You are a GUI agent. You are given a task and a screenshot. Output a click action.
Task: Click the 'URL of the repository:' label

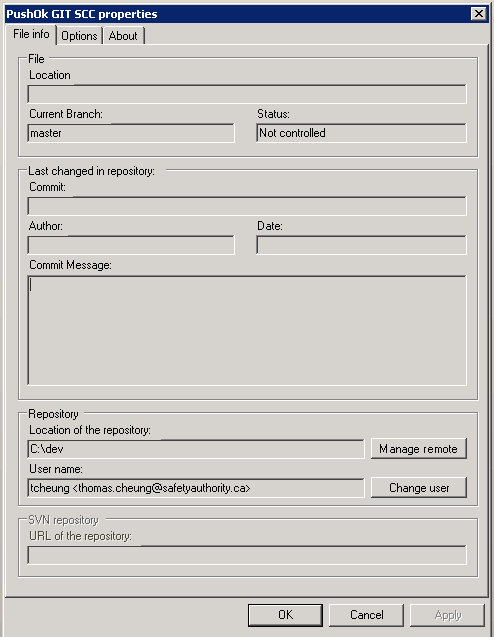click(80, 536)
